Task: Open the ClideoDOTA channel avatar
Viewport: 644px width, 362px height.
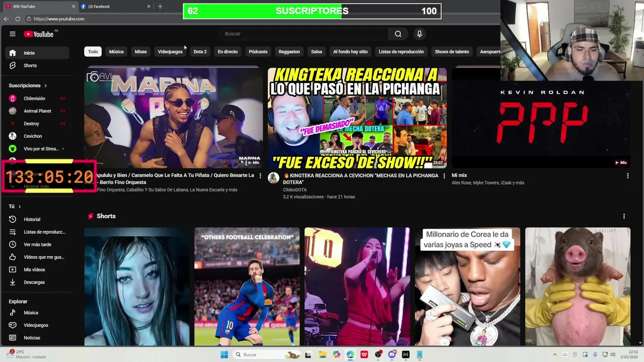Action: pyautogui.click(x=273, y=178)
